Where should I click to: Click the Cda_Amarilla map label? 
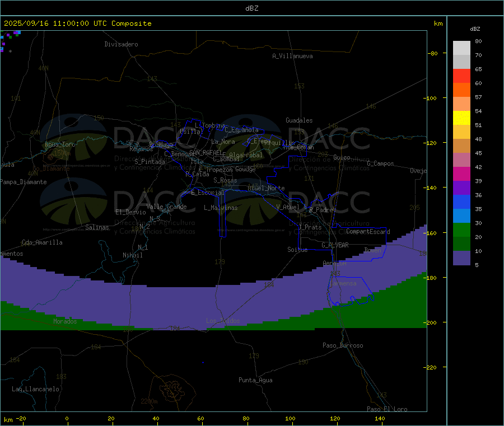coord(42,242)
